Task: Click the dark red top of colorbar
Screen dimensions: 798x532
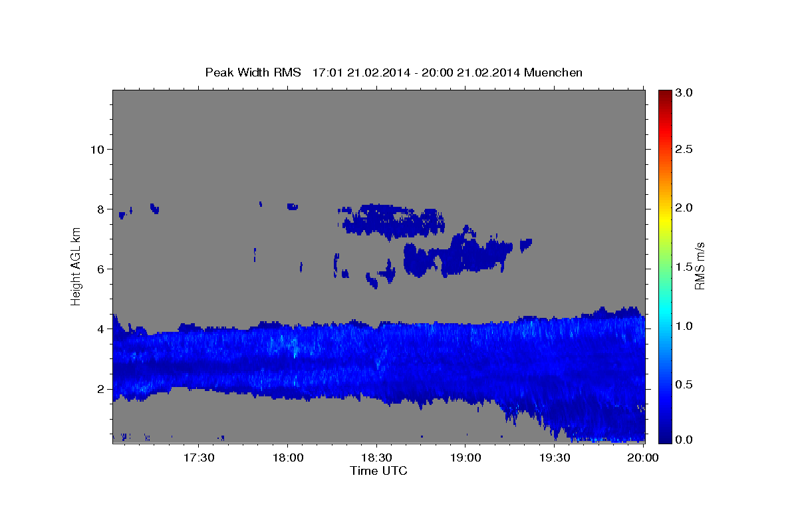Action: pyautogui.click(x=664, y=94)
